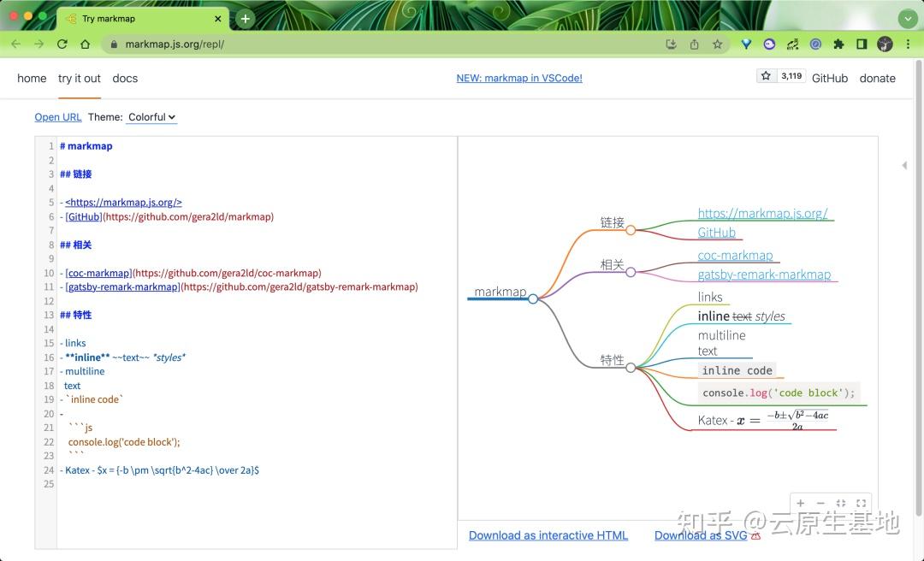Collapse the 链接 branch node circle
Screen dimensions: 924x561
click(631, 229)
